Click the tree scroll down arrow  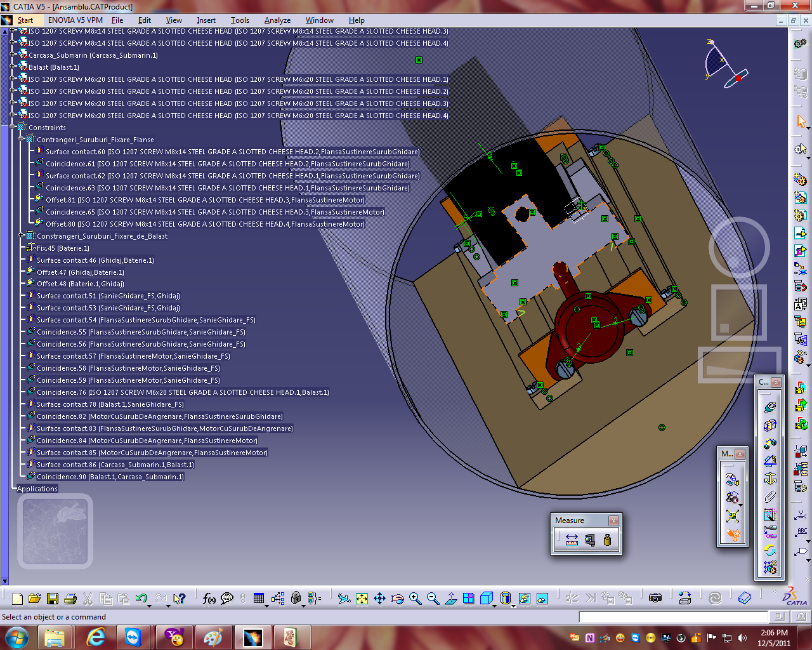point(4,581)
